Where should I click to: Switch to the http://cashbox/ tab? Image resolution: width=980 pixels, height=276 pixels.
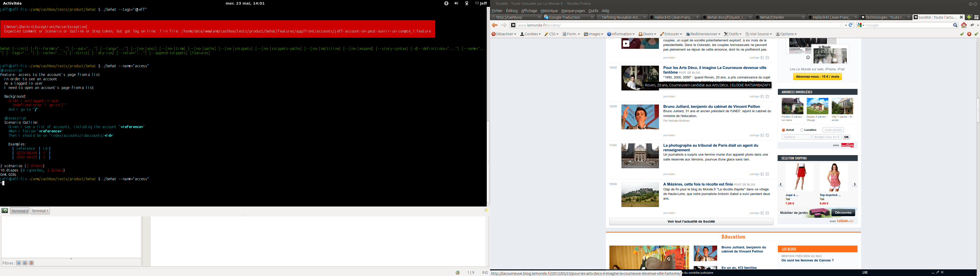516,17
